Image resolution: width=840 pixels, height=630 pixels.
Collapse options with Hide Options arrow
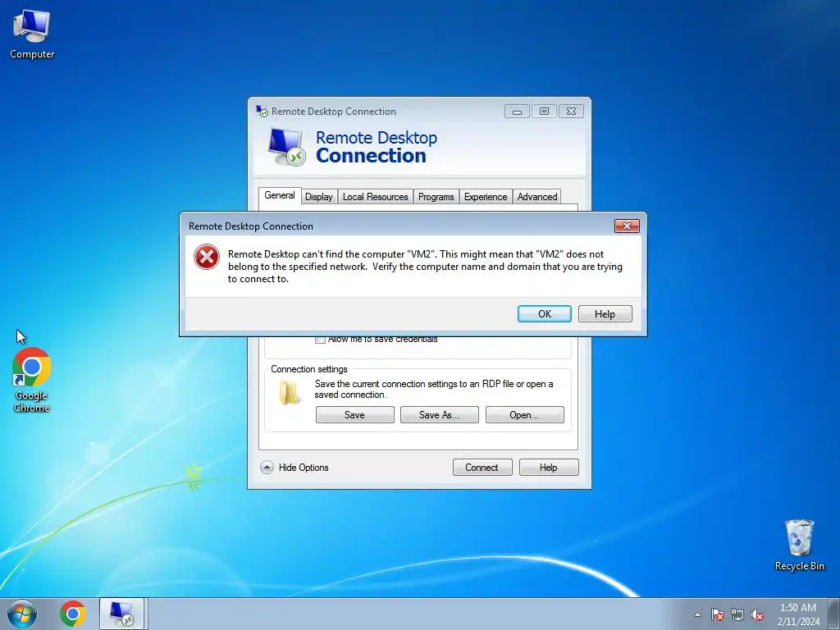[x=267, y=467]
